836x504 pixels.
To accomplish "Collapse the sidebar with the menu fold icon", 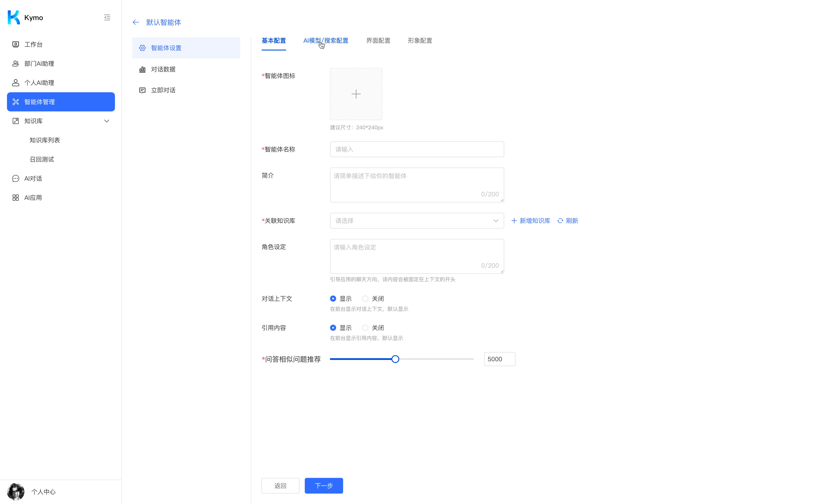I will 107,17.
